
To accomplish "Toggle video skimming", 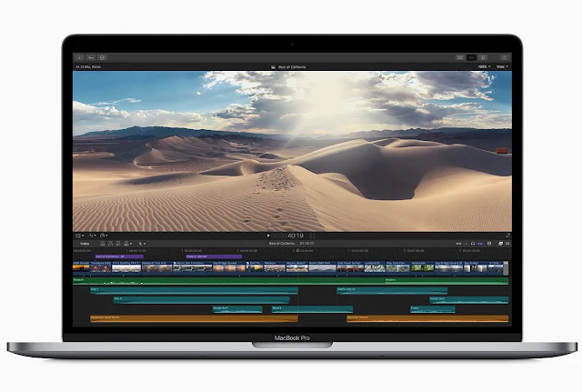I will pos(458,244).
